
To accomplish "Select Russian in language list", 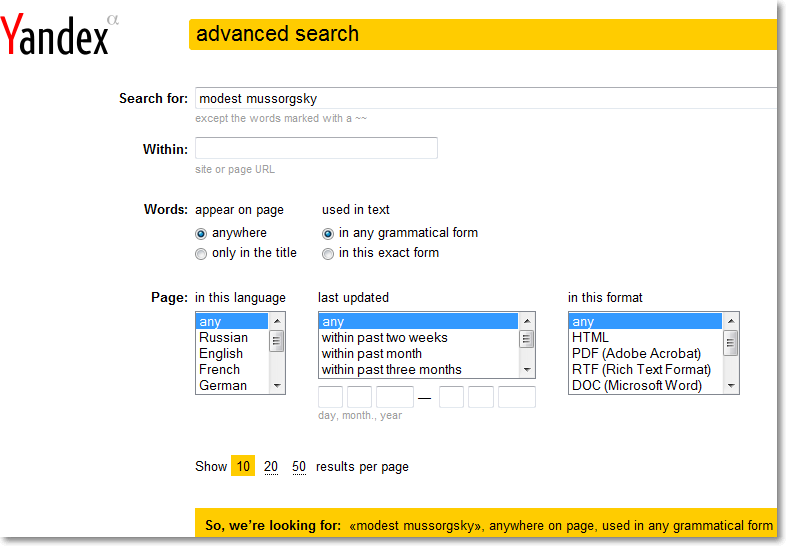I will tap(223, 338).
